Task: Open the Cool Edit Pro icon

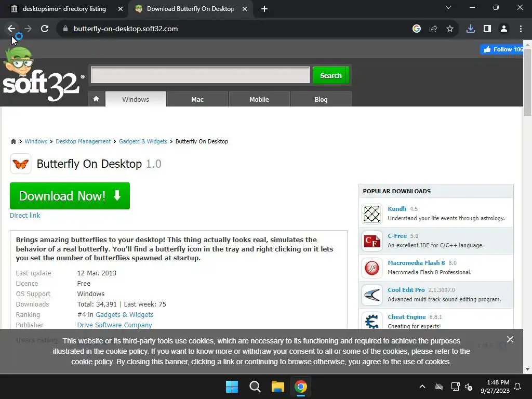Action: (372, 295)
